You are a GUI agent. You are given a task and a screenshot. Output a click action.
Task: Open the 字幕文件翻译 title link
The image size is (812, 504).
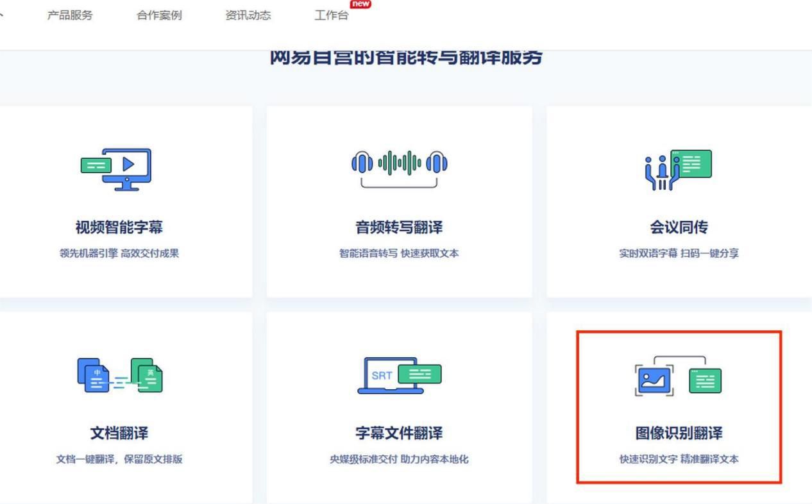(399, 433)
